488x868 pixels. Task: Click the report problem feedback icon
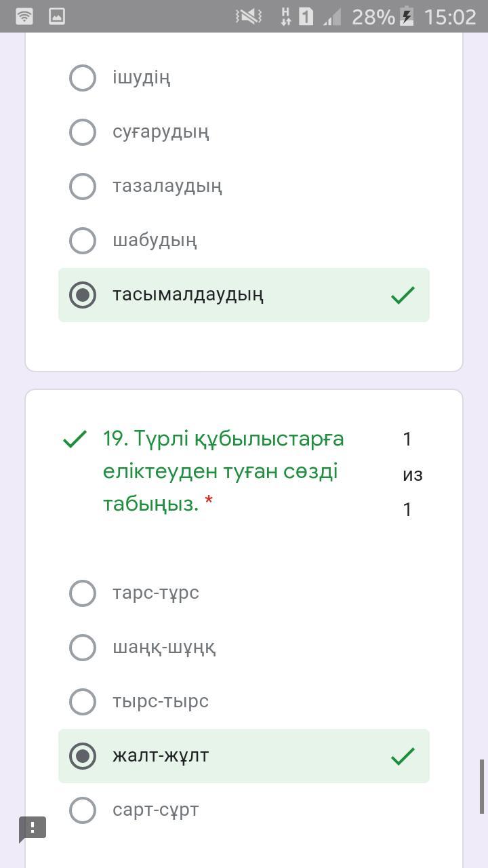tap(33, 829)
